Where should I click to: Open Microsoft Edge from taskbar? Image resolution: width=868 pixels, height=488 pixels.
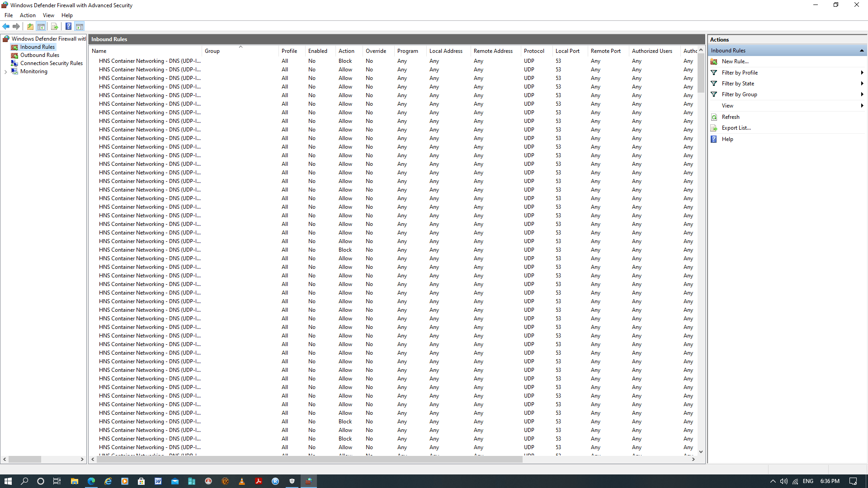pos(91,481)
